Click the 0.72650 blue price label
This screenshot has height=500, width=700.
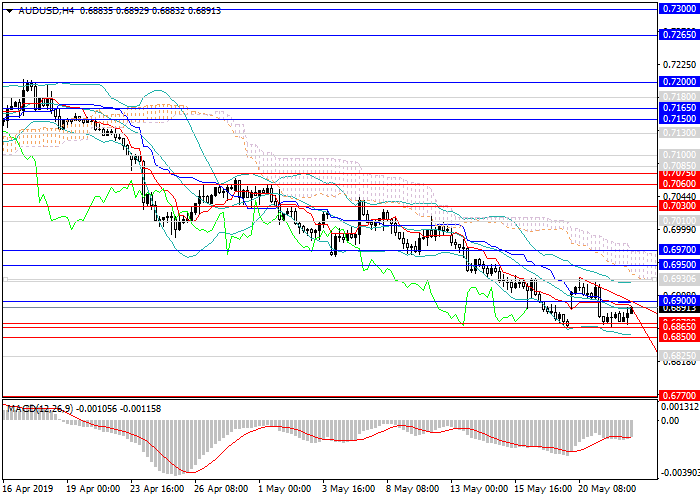(677, 34)
